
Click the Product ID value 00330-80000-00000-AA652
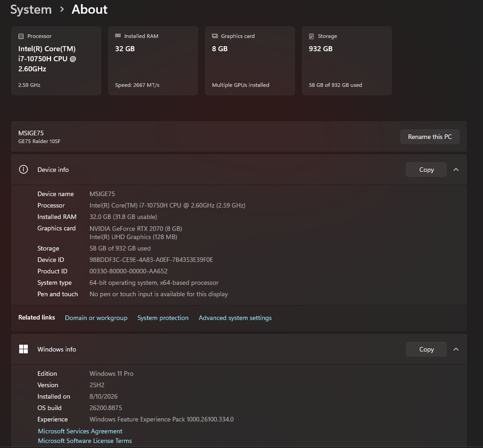128,271
